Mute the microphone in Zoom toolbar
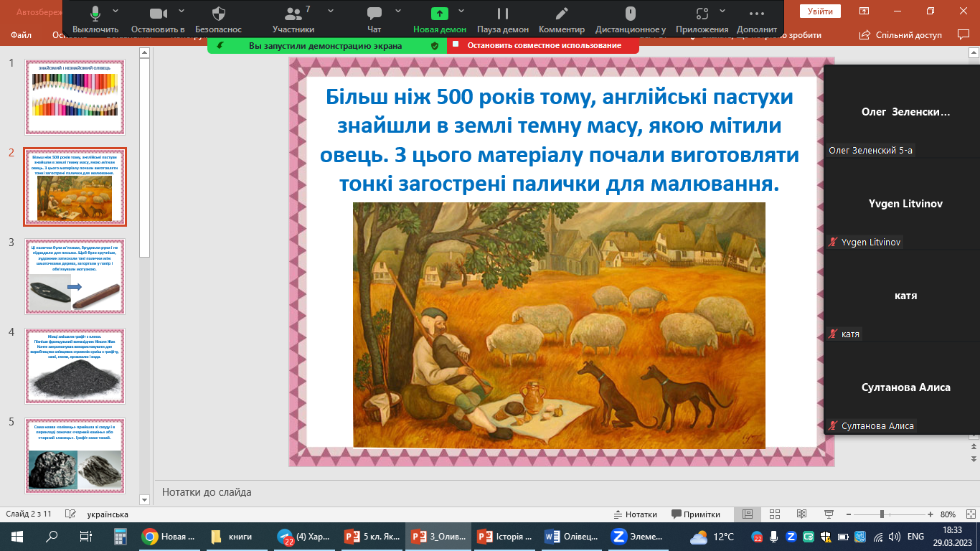Image resolution: width=980 pixels, height=551 pixels. point(95,19)
